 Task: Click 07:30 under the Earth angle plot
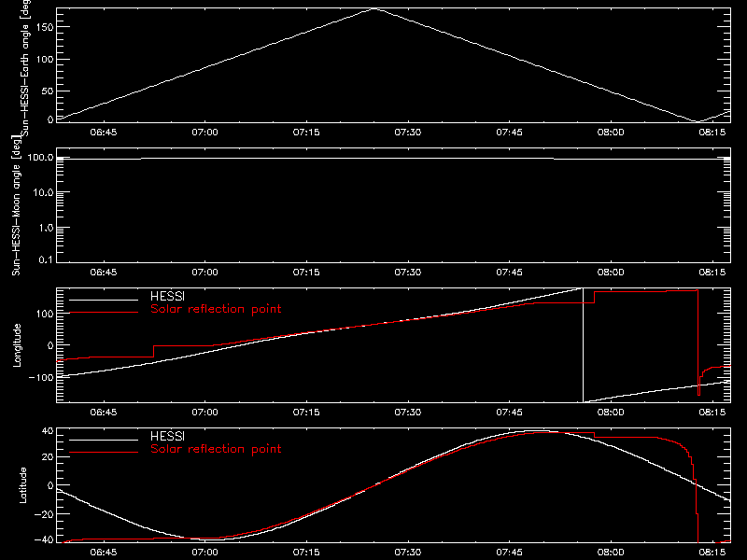point(408,133)
